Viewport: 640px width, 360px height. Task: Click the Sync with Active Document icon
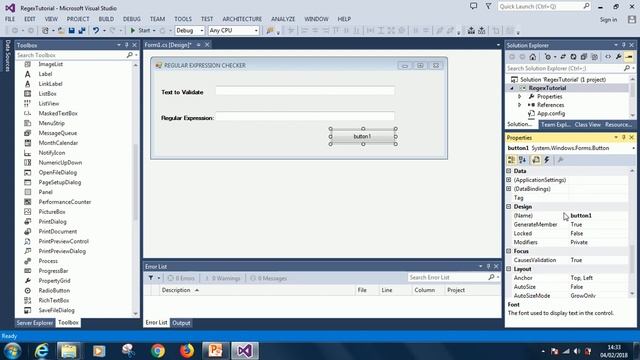[x=563, y=57]
